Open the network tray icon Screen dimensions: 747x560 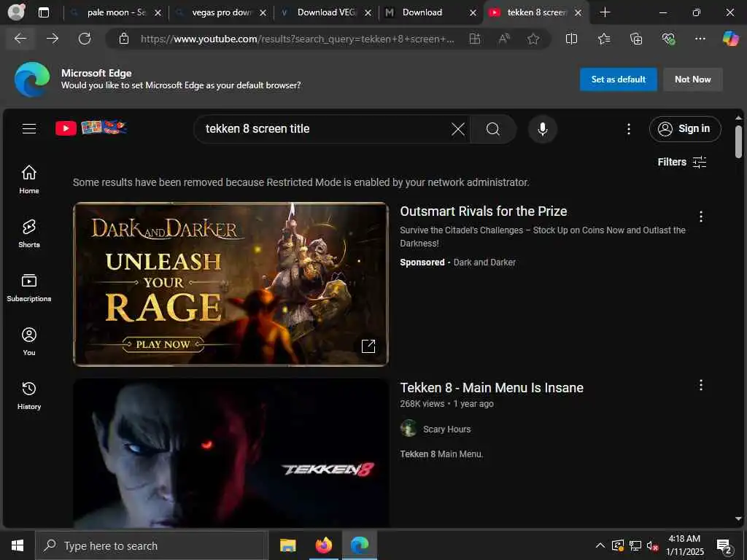pyautogui.click(x=635, y=545)
